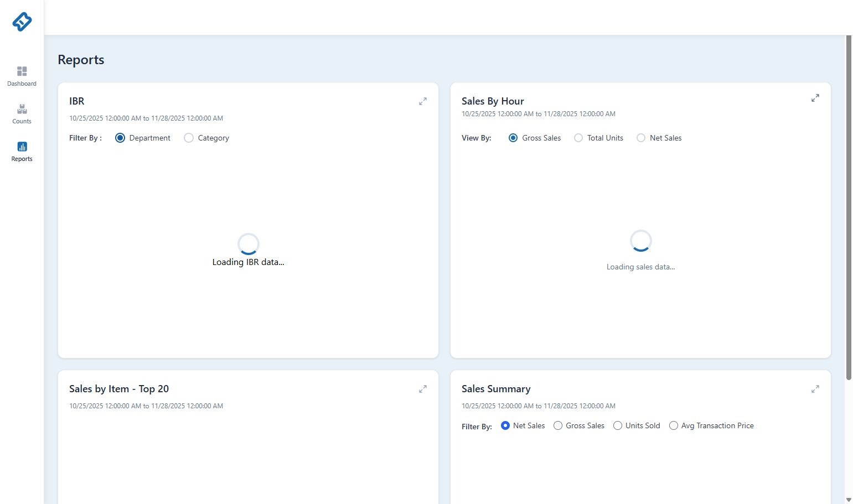
Task: Click the Sales Summary title
Action: pyautogui.click(x=496, y=389)
